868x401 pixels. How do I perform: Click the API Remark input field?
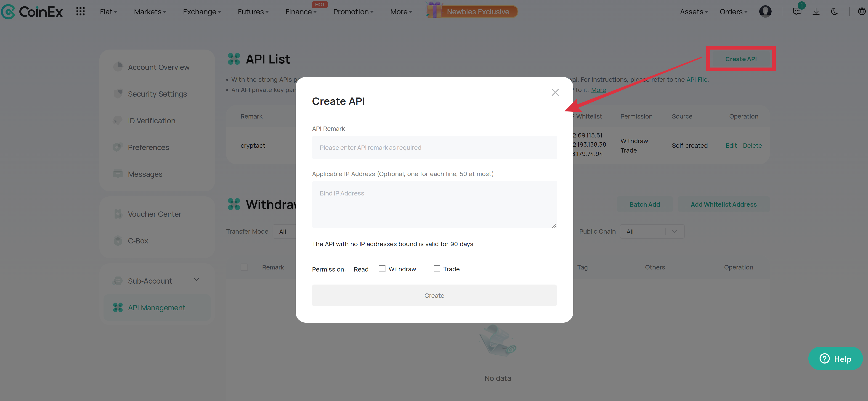434,148
